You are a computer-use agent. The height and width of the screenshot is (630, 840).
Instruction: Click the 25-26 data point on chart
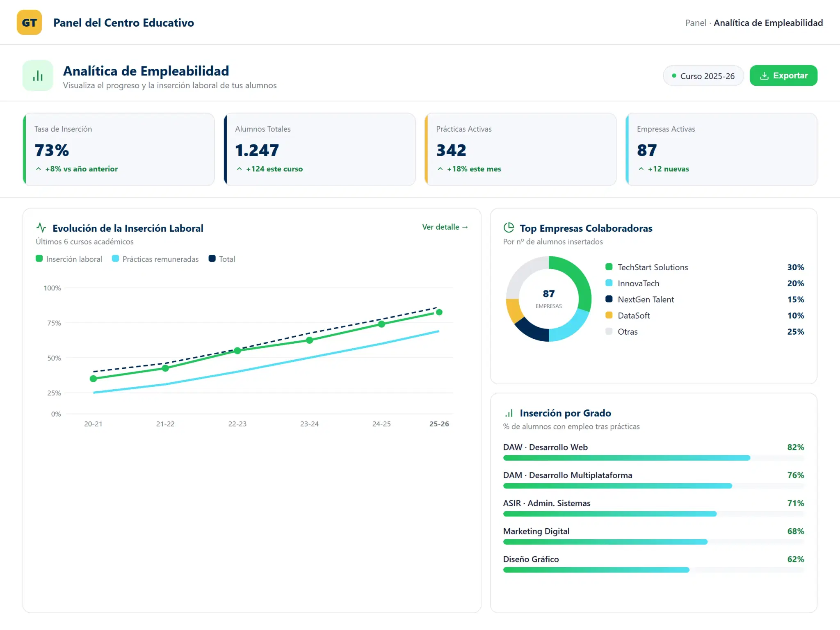(x=439, y=312)
